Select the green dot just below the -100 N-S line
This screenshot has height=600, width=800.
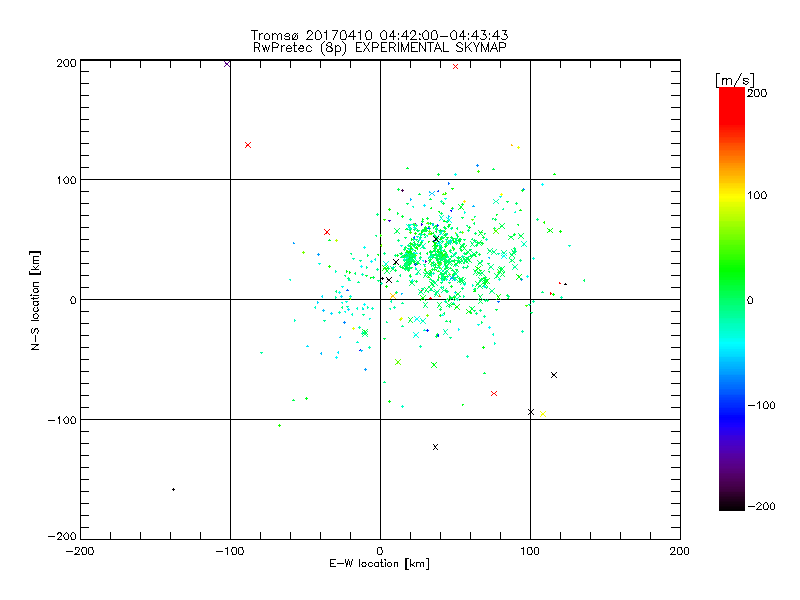(279, 426)
